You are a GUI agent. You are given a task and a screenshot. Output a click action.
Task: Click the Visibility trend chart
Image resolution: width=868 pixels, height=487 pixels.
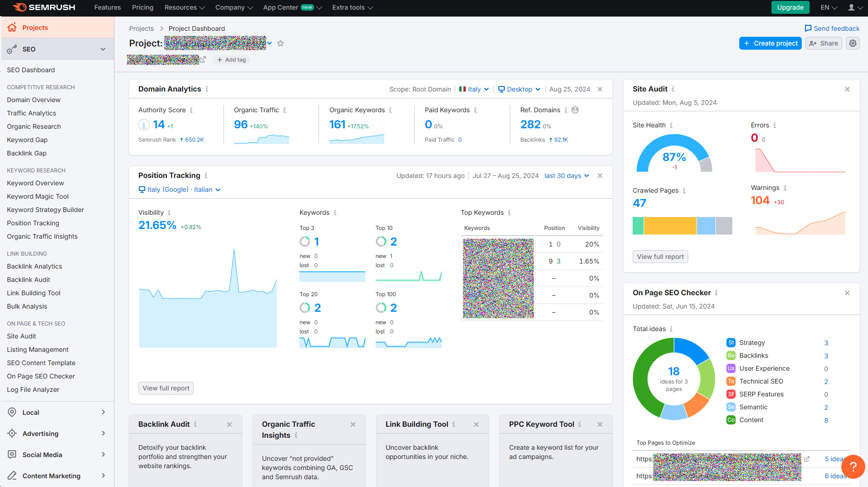pyautogui.click(x=208, y=298)
